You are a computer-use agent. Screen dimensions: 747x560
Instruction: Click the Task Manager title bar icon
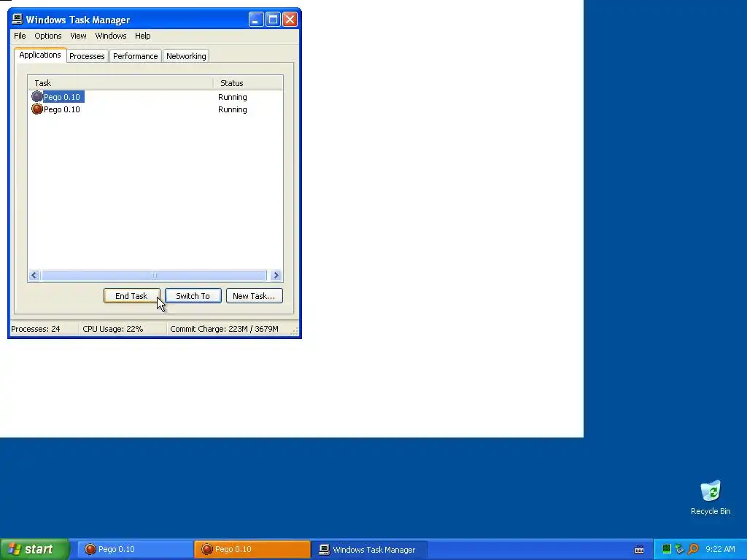point(18,19)
